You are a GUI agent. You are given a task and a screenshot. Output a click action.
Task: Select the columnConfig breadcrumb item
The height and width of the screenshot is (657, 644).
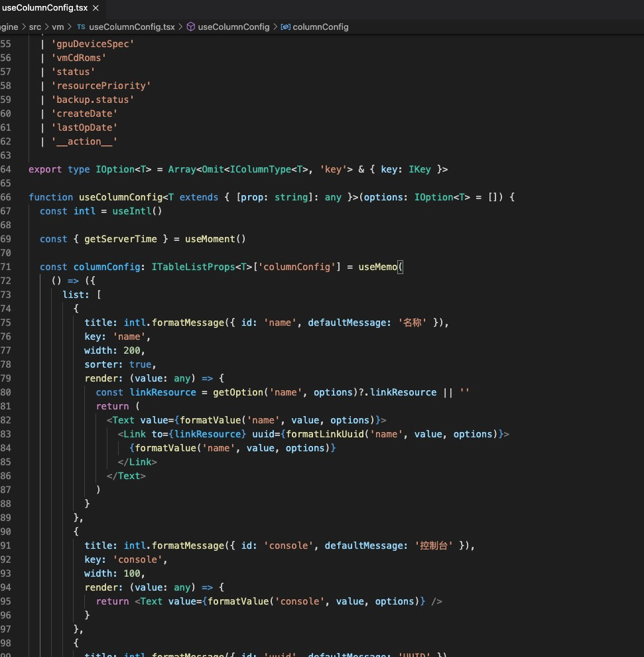[x=320, y=27]
